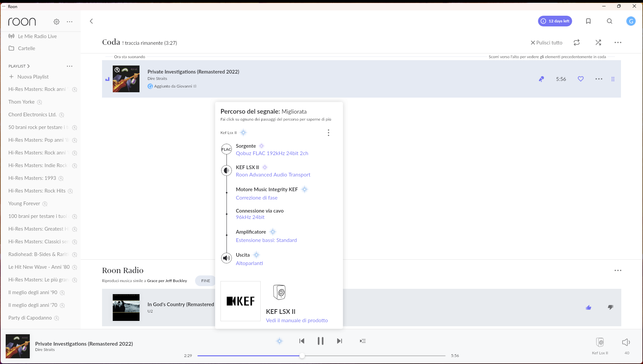Click the now-playing album art in bottom bar
Image resolution: width=643 pixels, height=364 pixels.
tap(18, 346)
